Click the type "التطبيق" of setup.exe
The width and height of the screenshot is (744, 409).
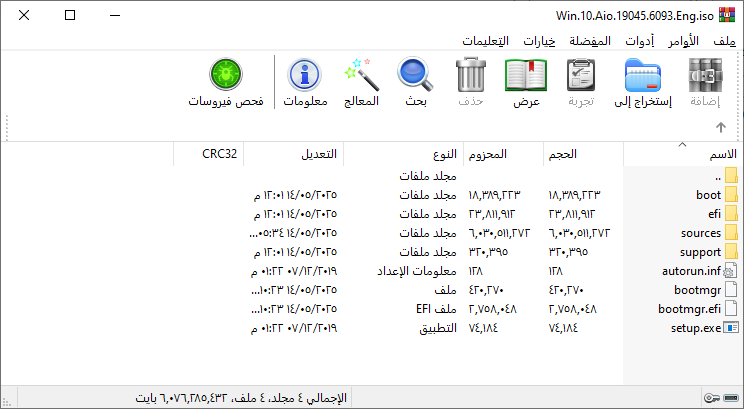click(x=437, y=328)
